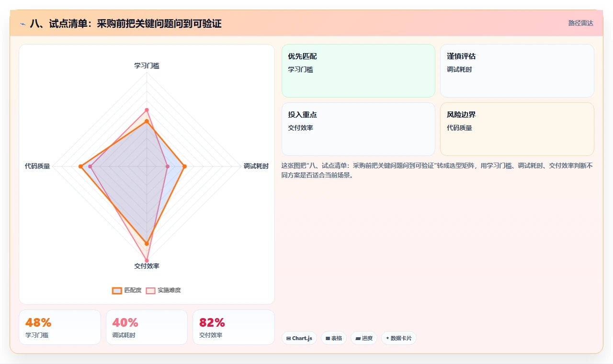
Task: Toggle the 匹配度 legend entry
Action: (x=127, y=290)
